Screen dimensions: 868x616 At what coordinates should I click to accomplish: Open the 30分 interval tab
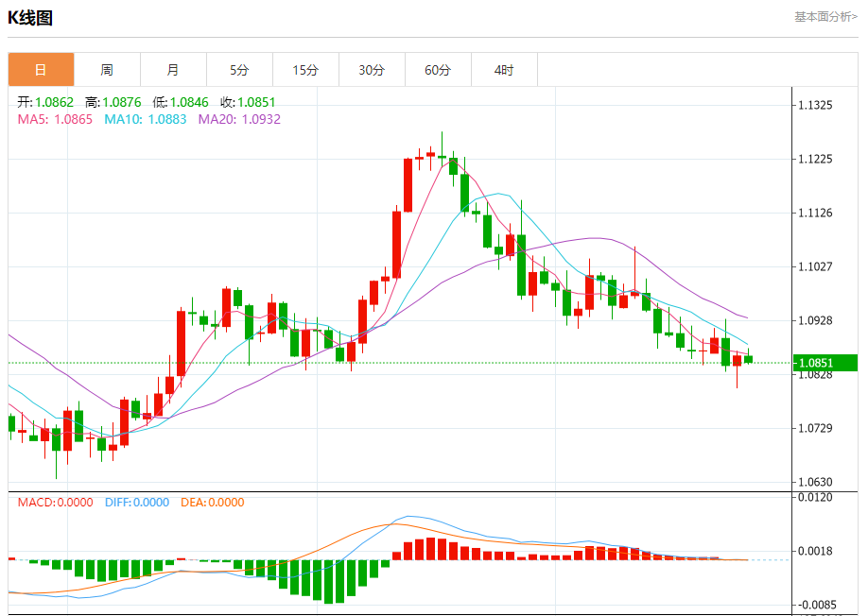[x=372, y=70]
